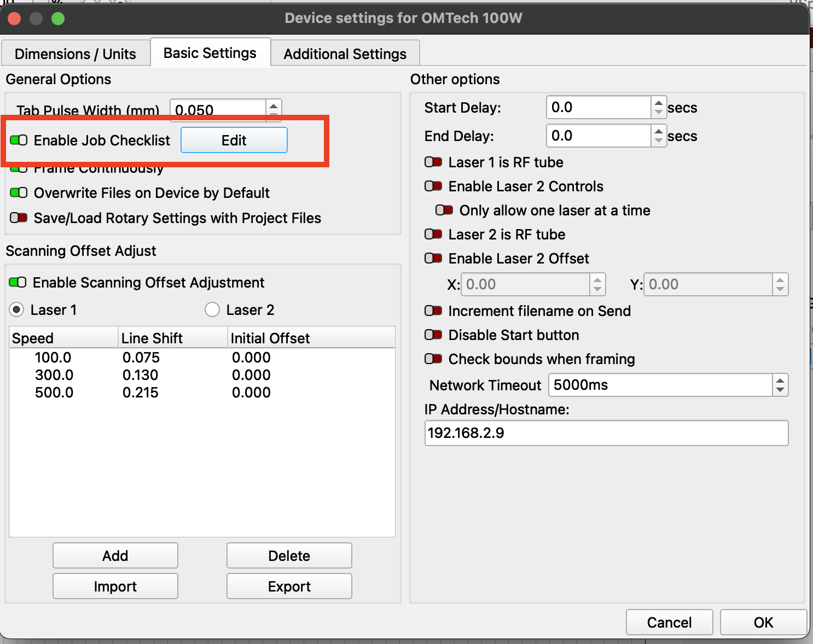Image resolution: width=813 pixels, height=644 pixels.
Task: Click the Export button
Action: click(x=289, y=587)
